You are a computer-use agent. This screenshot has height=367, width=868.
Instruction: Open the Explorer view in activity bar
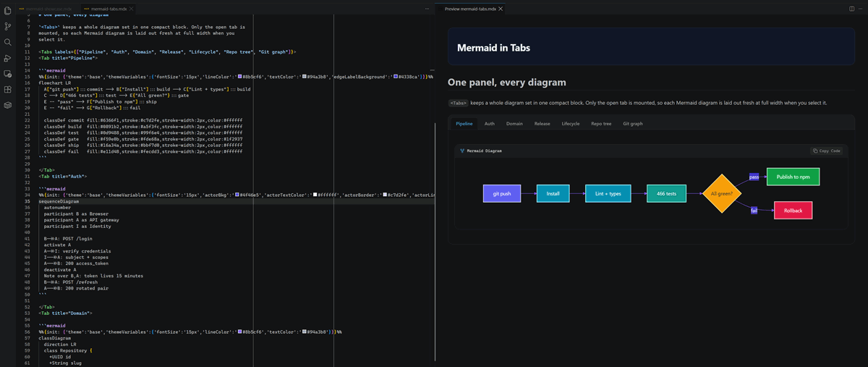[8, 10]
